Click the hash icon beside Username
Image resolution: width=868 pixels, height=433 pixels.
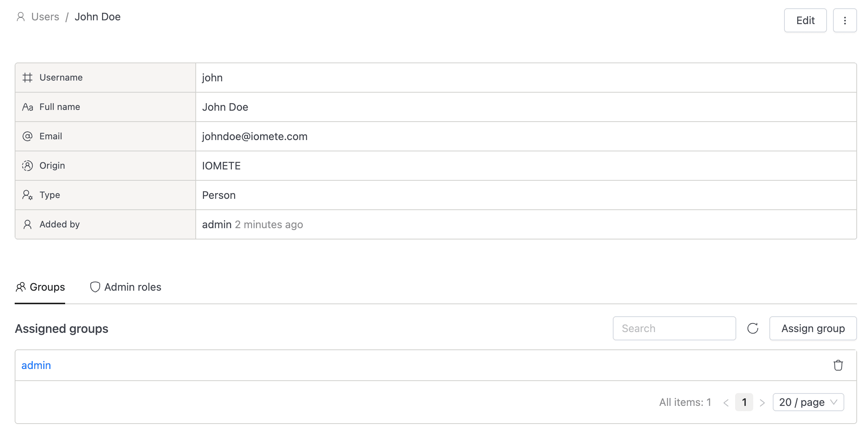(x=27, y=78)
